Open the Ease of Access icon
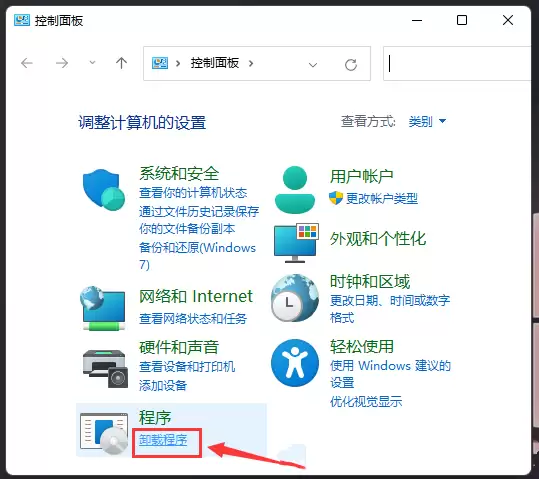Viewport: 539px width, 479px height. coord(295,363)
